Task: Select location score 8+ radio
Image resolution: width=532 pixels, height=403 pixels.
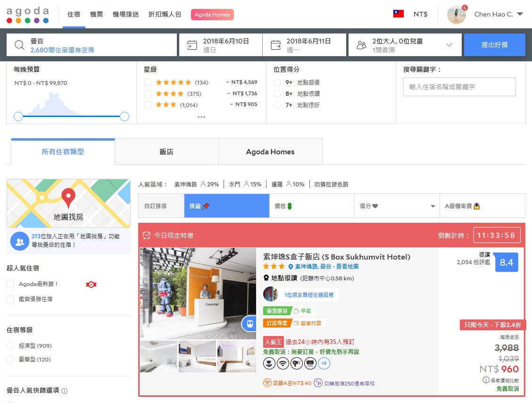Action: [277, 94]
